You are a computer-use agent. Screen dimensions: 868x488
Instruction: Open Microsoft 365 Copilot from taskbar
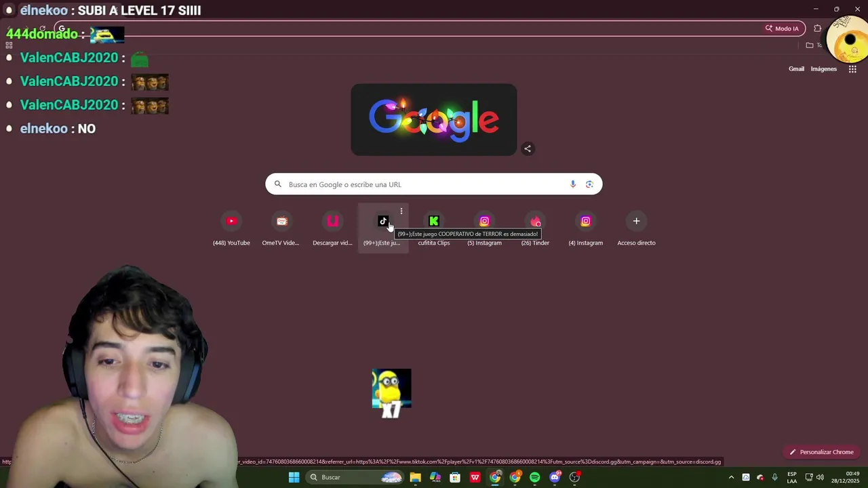pos(435,477)
